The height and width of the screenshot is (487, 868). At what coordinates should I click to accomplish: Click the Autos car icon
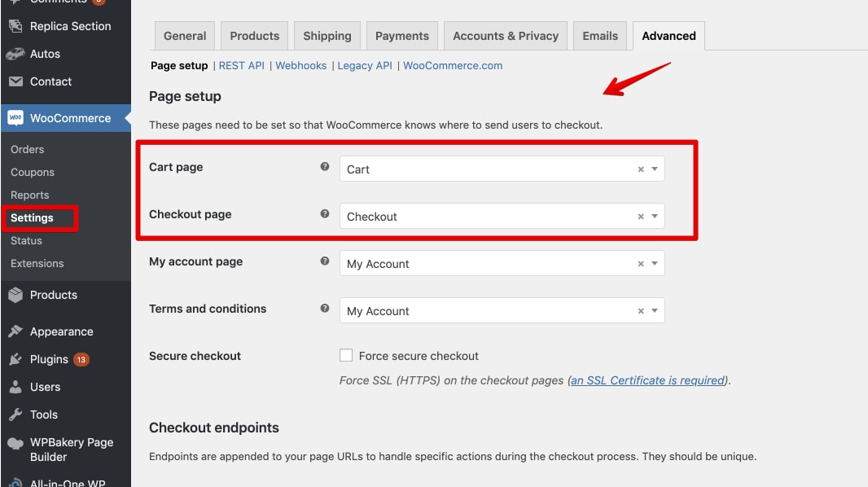click(15, 54)
